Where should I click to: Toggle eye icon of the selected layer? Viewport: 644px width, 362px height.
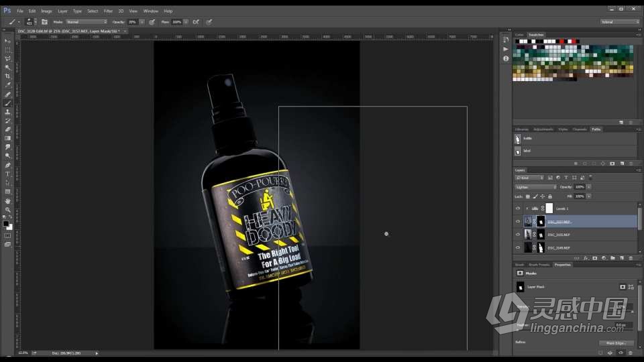[517, 221]
